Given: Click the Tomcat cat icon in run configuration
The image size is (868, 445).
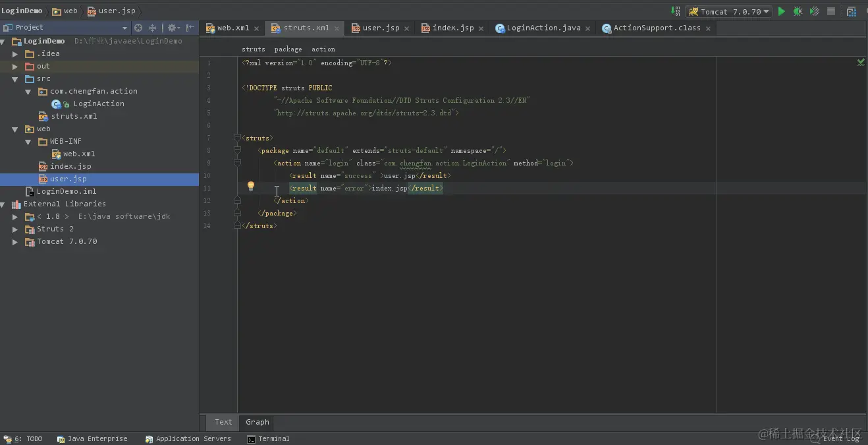Looking at the screenshot, I should [693, 12].
